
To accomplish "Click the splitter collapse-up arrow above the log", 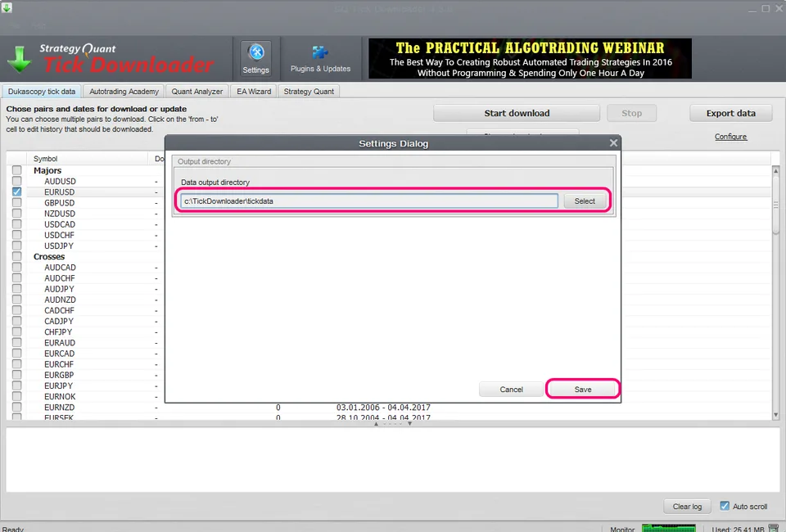I will coord(377,424).
